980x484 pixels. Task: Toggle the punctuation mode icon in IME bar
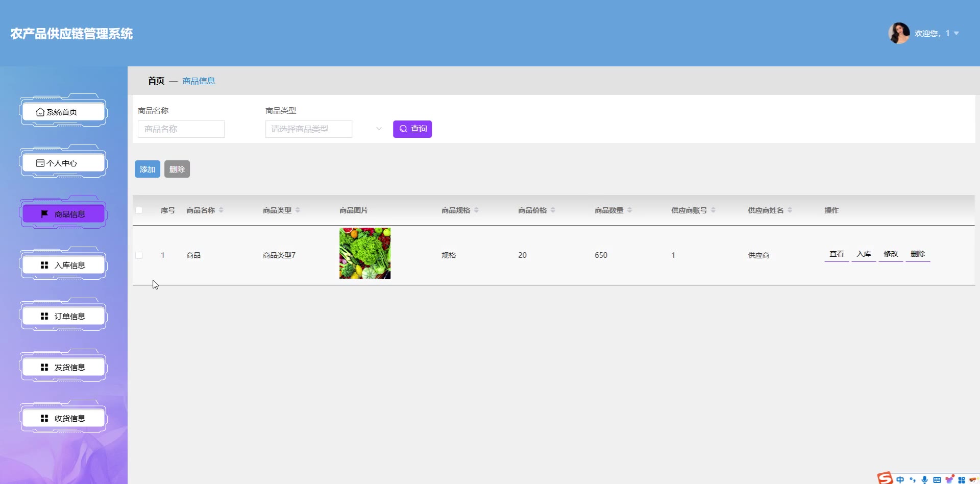[x=913, y=479]
